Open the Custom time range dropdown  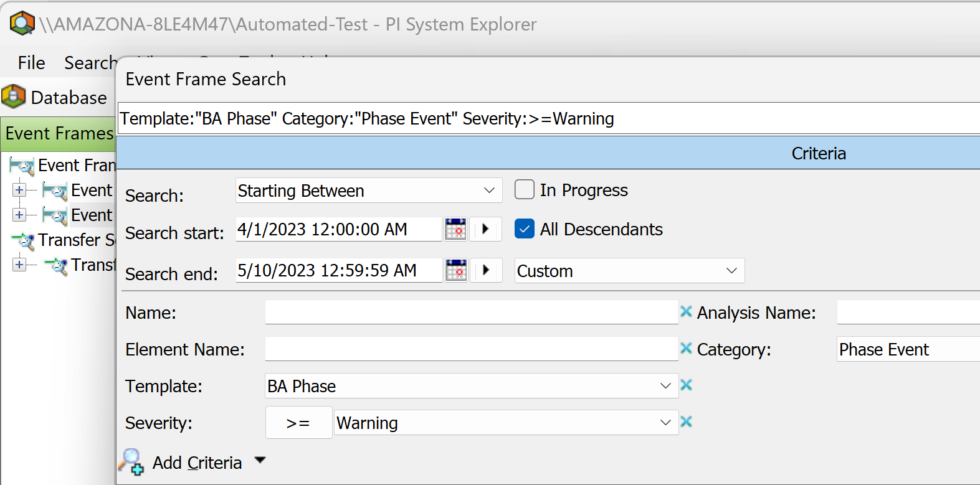[731, 271]
